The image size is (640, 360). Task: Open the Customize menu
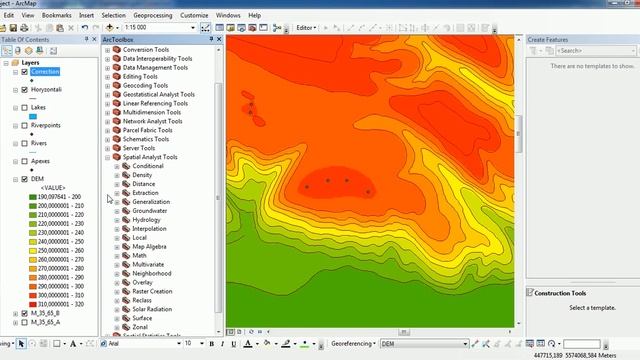[x=194, y=15]
